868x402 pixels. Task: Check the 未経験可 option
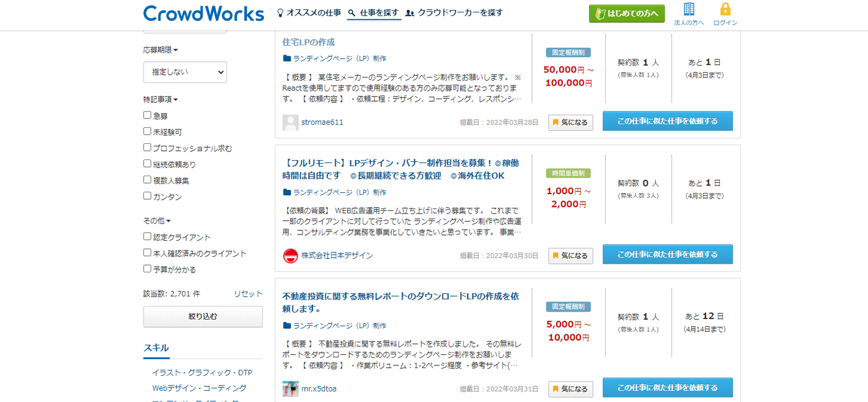coord(147,132)
